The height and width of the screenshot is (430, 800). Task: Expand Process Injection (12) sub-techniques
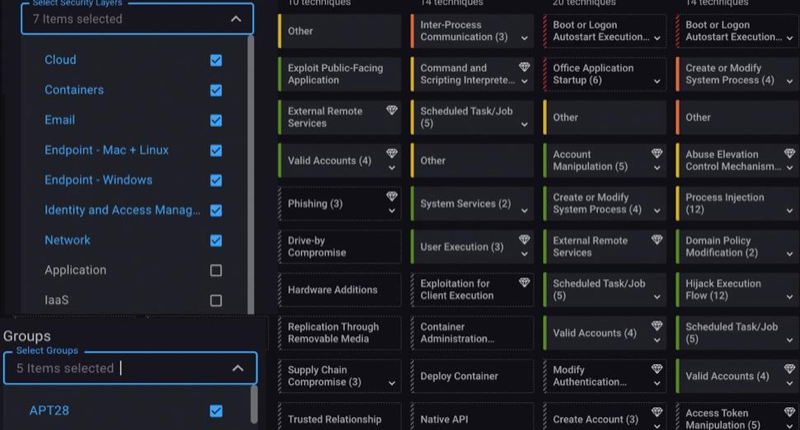point(789,210)
